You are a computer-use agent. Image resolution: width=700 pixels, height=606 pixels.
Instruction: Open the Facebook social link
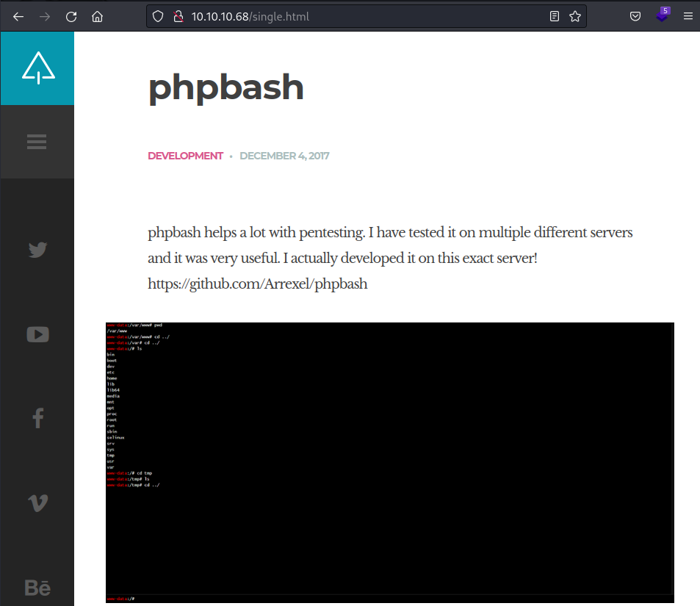(38, 419)
